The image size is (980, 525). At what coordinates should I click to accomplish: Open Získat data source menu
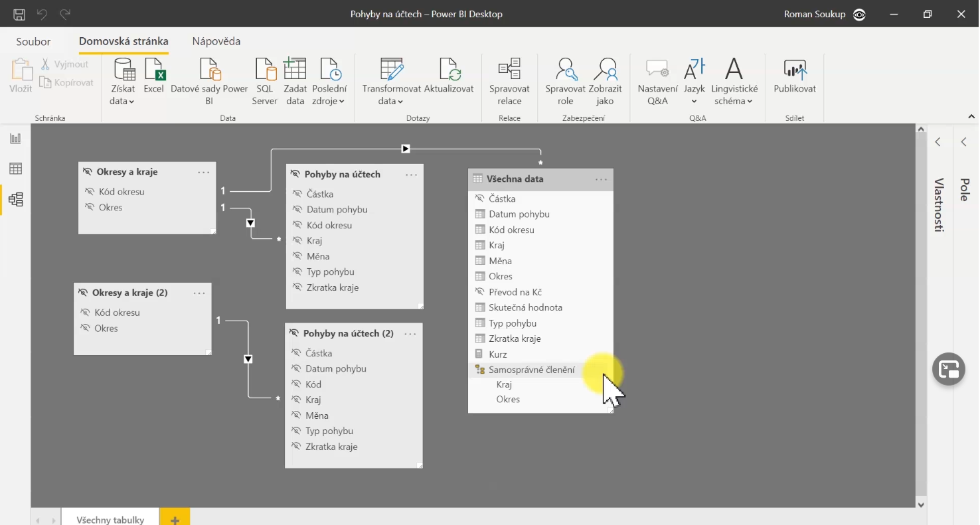tap(123, 81)
